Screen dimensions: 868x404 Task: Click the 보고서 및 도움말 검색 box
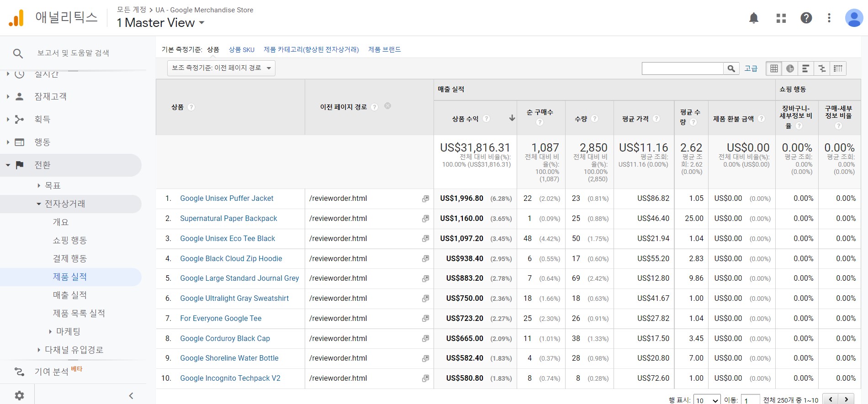pyautogui.click(x=73, y=53)
